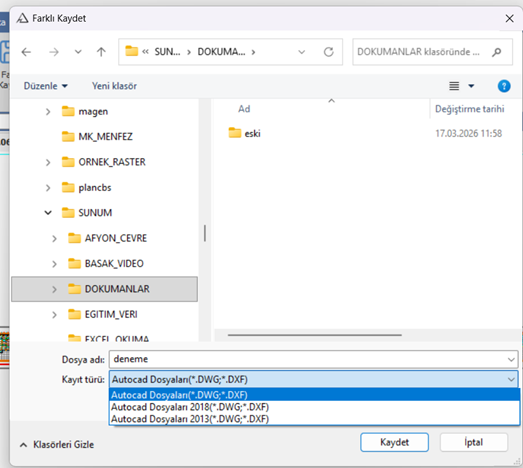
Task: Click the forward navigation arrow
Action: [54, 52]
